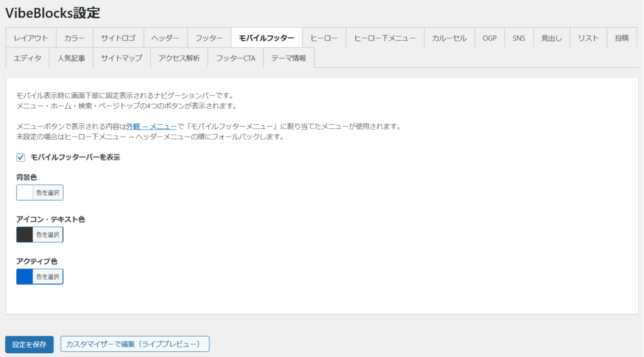
Task: Click カスタマイザーで編集（ライブプレビュー） button
Action: point(135,344)
